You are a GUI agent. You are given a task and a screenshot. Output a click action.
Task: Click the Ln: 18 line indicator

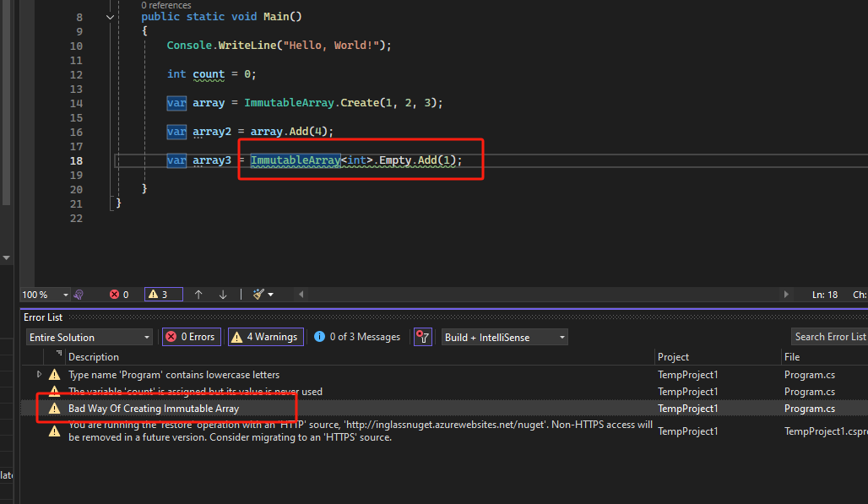[x=825, y=295]
